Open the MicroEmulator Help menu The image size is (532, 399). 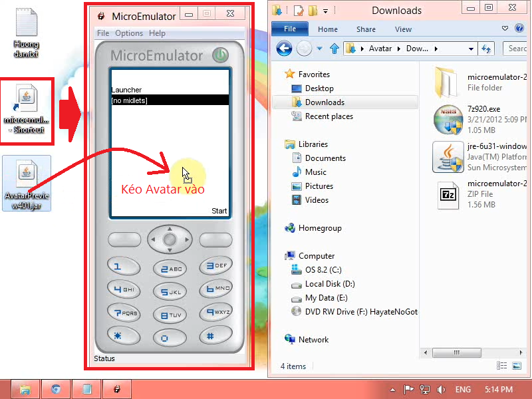pos(157,33)
